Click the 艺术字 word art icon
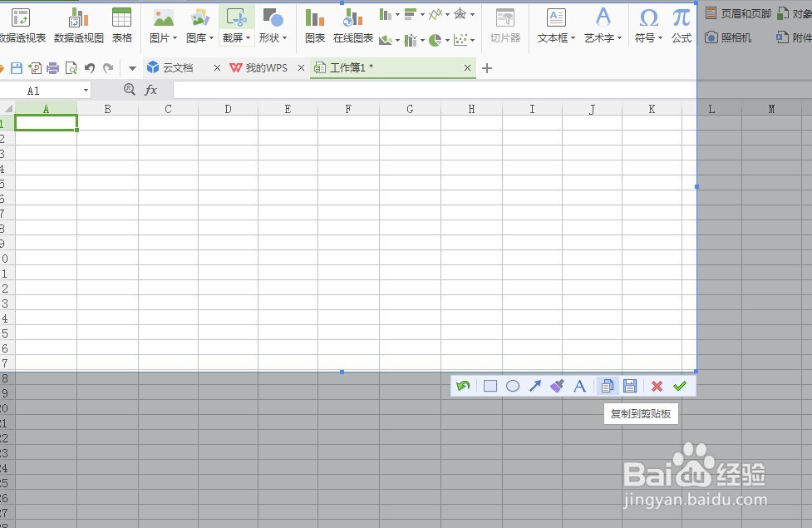Viewport: 812px width, 528px height. 603,18
